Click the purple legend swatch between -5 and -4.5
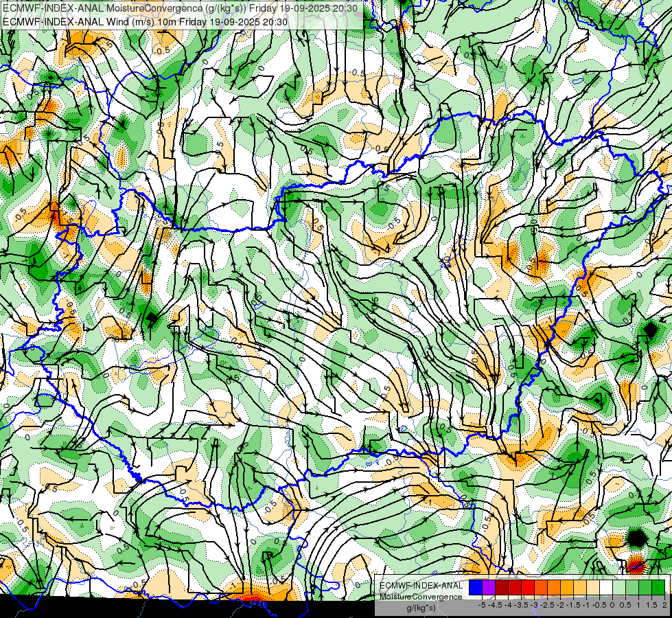This screenshot has width=672, height=618. pos(489,587)
